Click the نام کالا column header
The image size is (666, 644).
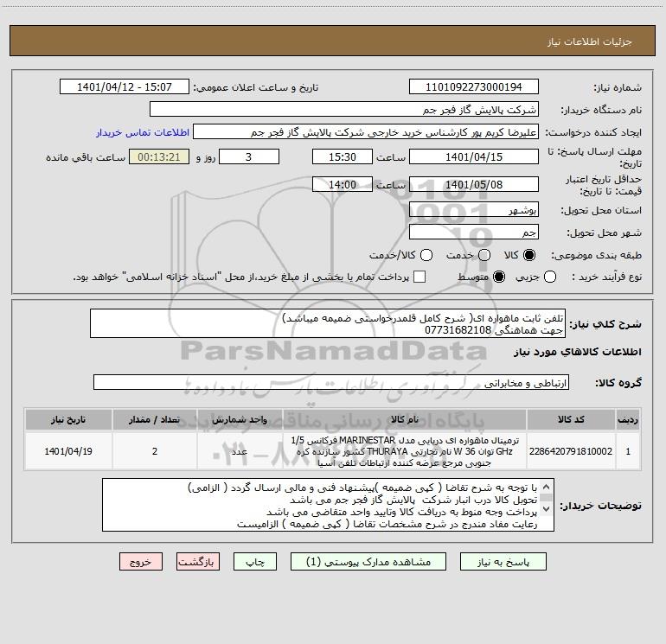405,419
